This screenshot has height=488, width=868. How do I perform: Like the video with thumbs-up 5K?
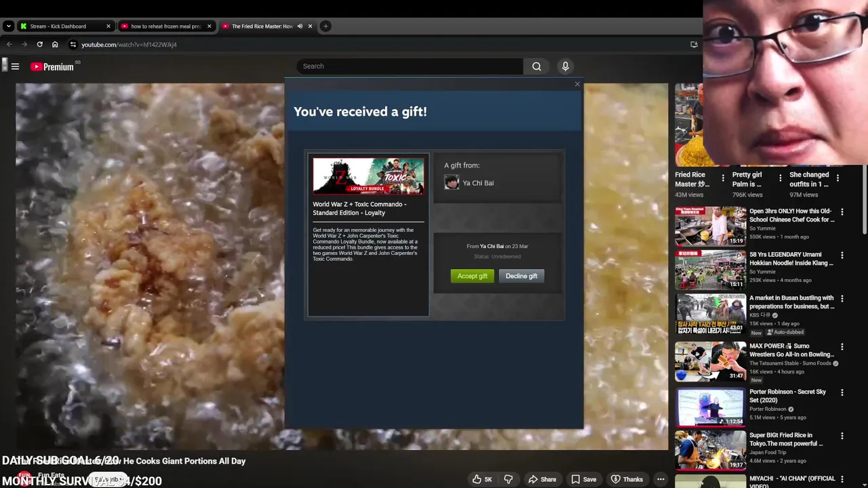(482, 479)
